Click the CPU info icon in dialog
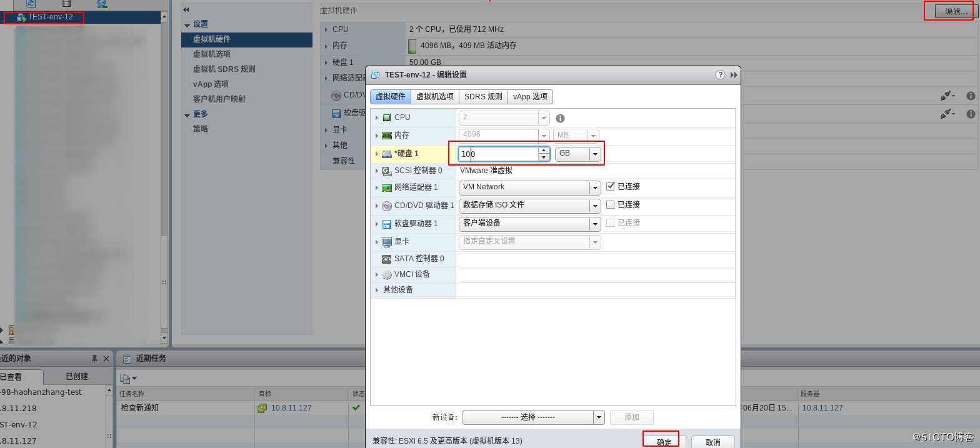 [560, 118]
